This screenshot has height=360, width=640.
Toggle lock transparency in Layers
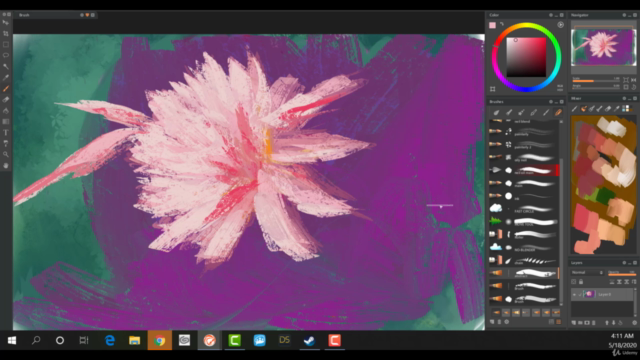coord(574,282)
